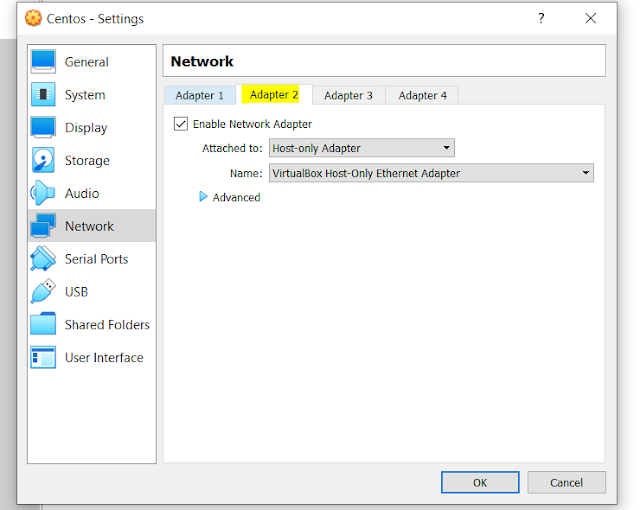Click the question mark help button
The width and height of the screenshot is (640, 510).
541,18
